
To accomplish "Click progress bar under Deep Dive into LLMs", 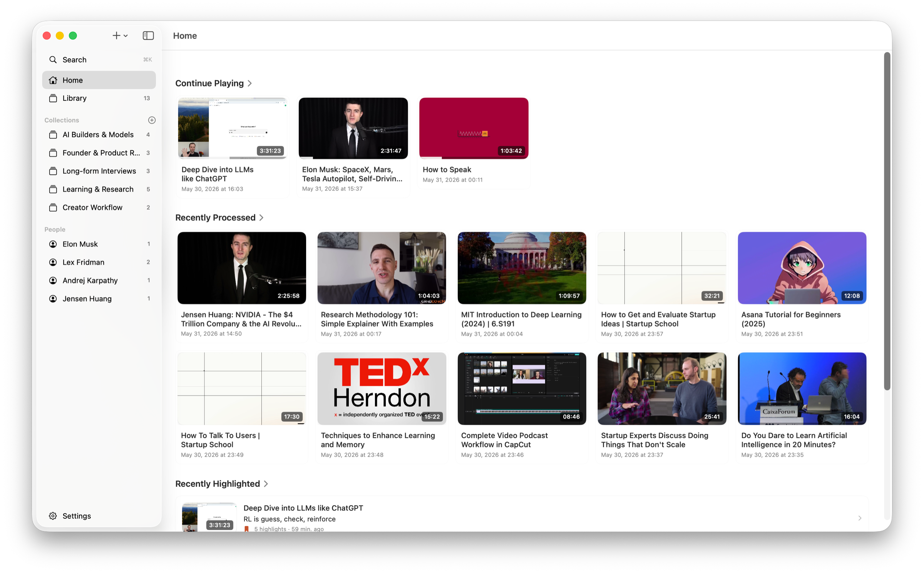I will pos(232,158).
